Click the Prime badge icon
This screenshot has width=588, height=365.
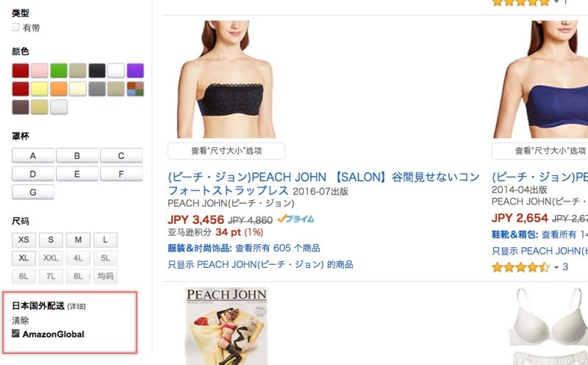(295, 219)
